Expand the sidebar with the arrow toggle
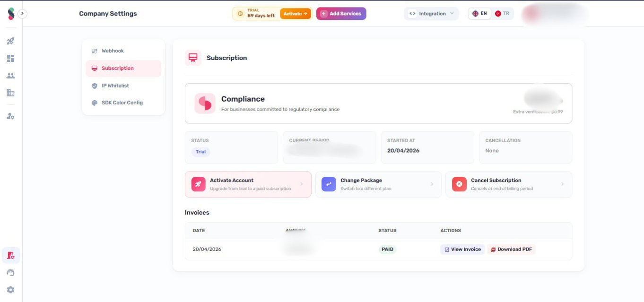This screenshot has width=644, height=302. [23, 14]
